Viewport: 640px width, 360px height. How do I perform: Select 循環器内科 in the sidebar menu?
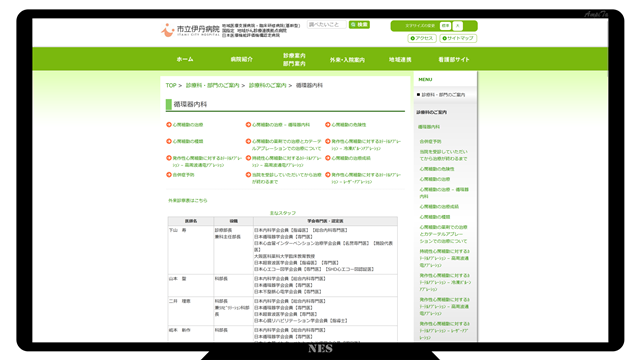pyautogui.click(x=429, y=127)
